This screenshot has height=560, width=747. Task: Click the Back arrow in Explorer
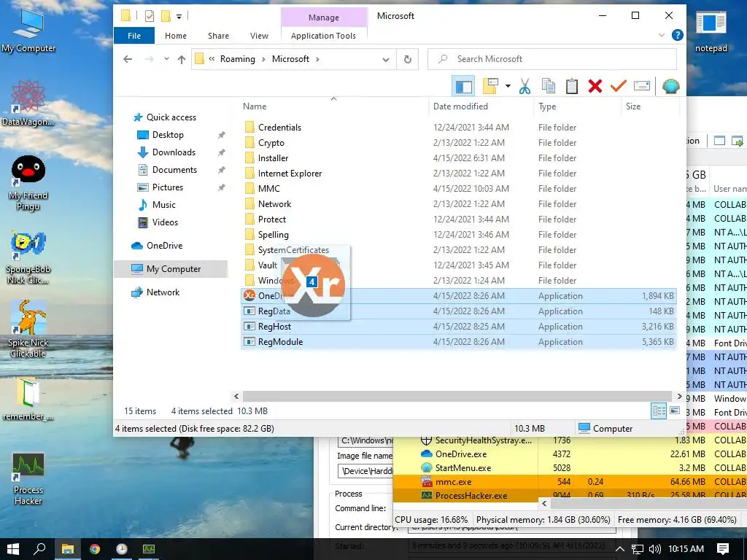[128, 59]
